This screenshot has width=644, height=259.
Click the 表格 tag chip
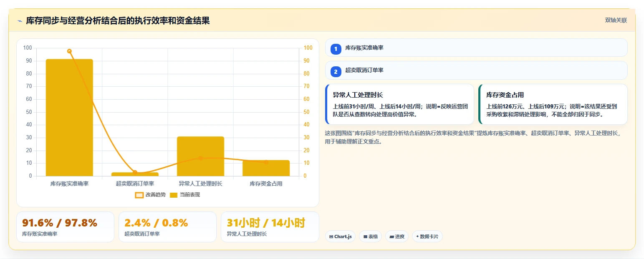pyautogui.click(x=370, y=236)
